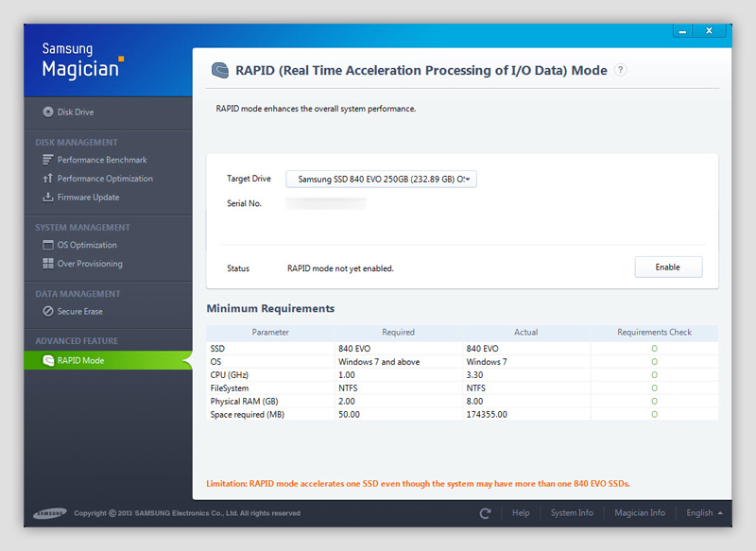Open Performance Benchmark page
Image resolution: width=756 pixels, height=551 pixels.
click(x=102, y=160)
